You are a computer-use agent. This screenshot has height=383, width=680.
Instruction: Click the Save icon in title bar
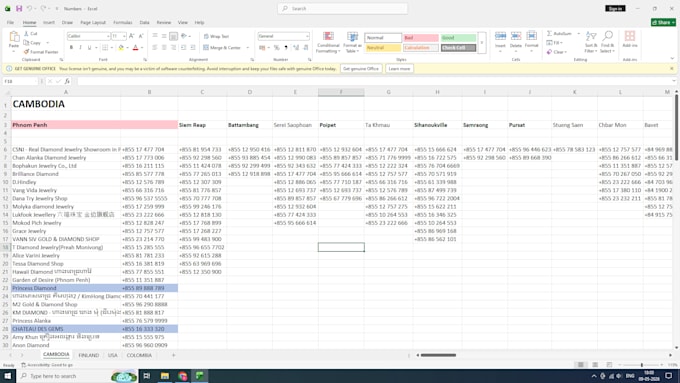19,8
